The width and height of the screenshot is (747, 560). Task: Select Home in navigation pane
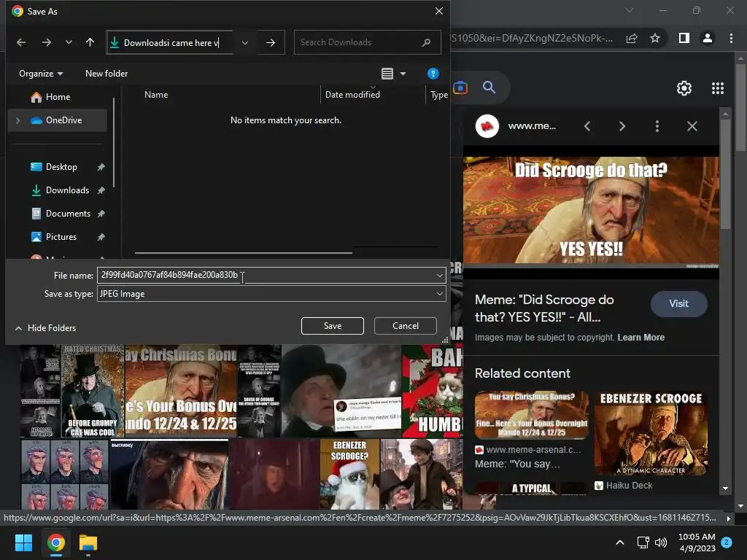pos(58,97)
